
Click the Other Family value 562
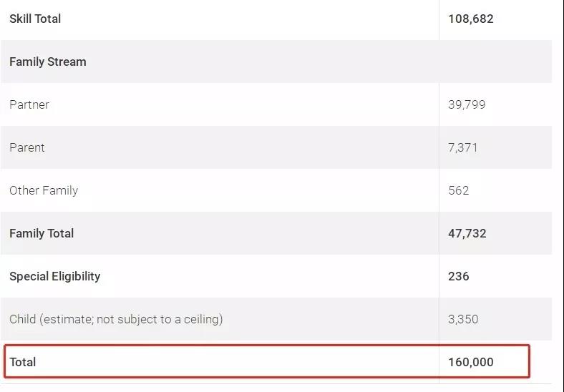click(x=459, y=190)
